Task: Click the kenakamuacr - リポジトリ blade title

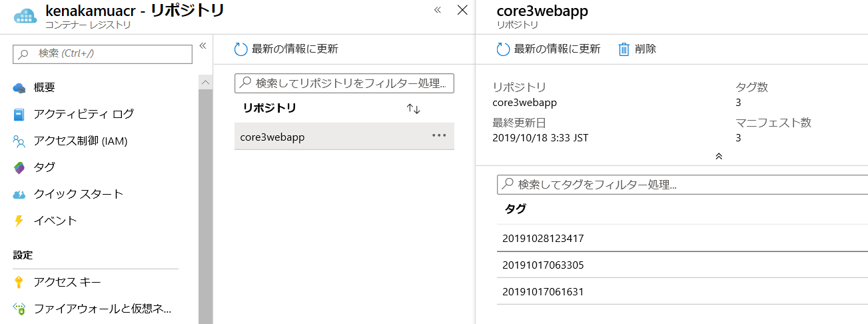Action: (135, 10)
